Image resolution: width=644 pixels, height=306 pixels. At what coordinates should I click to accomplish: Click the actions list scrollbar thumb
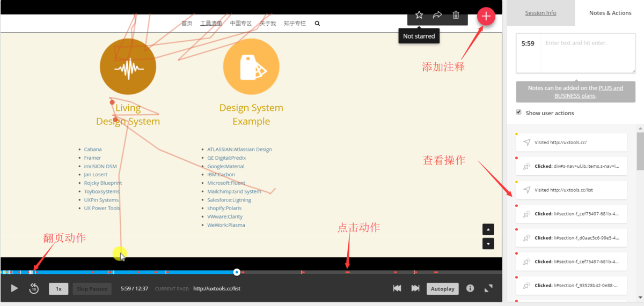coord(640,151)
